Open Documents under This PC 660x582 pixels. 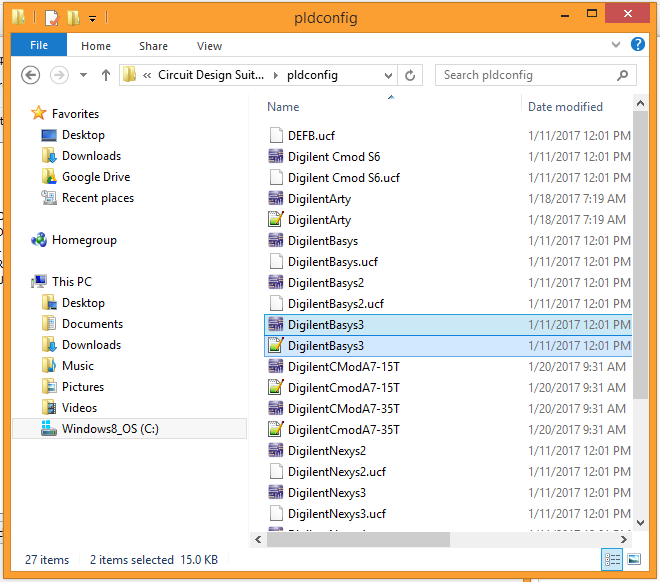[92, 324]
